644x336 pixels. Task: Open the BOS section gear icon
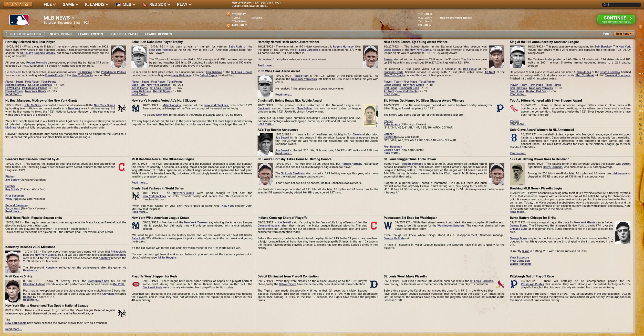[641, 143]
